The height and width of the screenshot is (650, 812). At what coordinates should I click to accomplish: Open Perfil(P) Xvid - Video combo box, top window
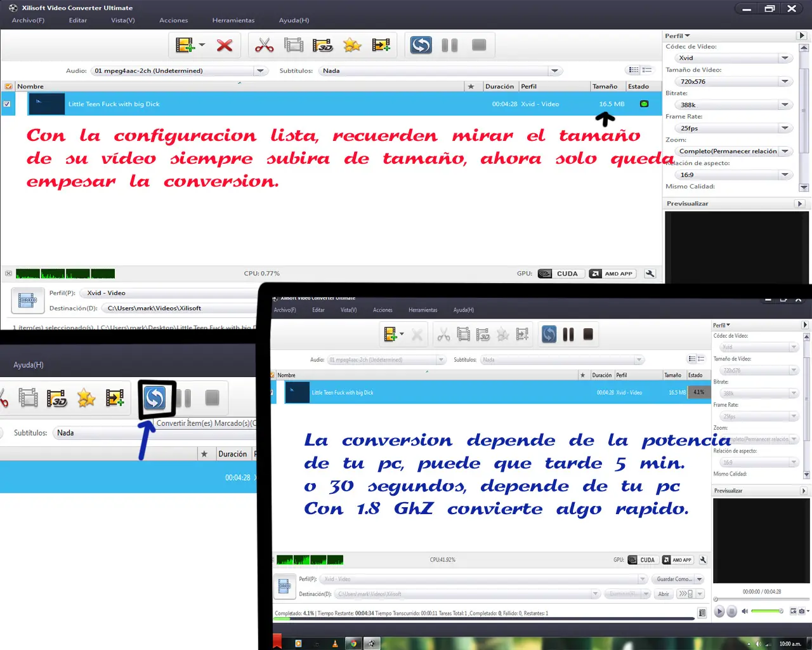tap(169, 293)
